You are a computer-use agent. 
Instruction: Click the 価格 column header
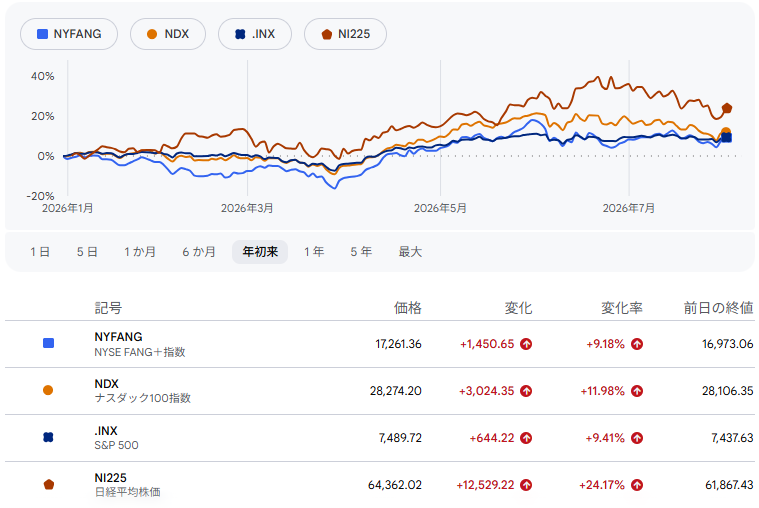408,308
